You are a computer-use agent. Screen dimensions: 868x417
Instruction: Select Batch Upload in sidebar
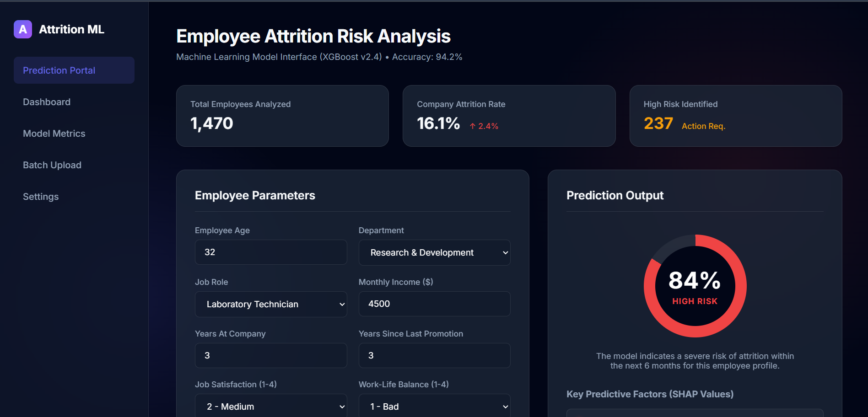[x=52, y=165]
